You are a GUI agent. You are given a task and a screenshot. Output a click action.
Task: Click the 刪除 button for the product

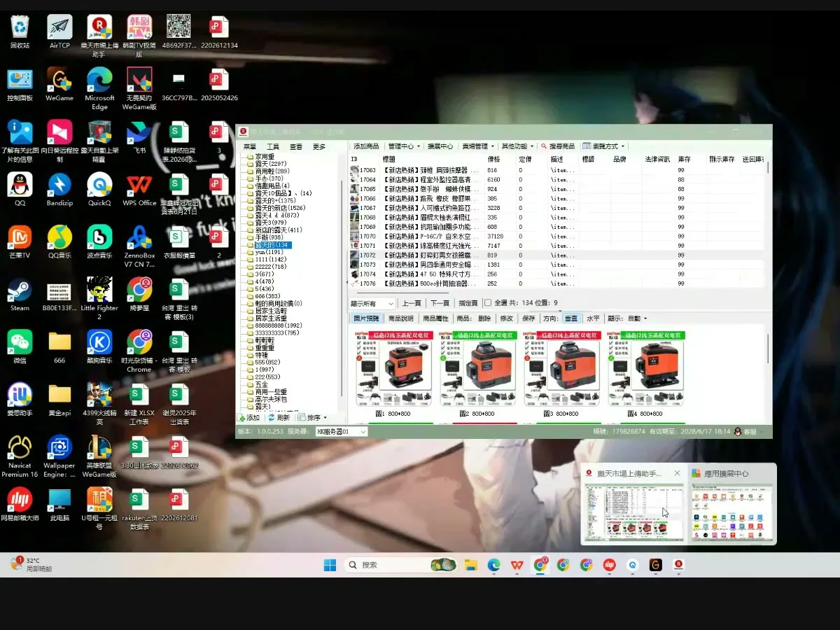(484, 318)
